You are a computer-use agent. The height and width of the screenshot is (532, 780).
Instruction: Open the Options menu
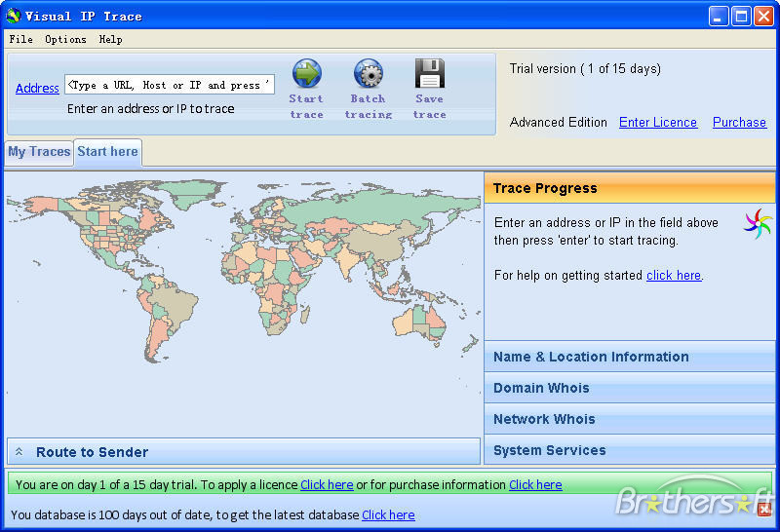pos(65,39)
